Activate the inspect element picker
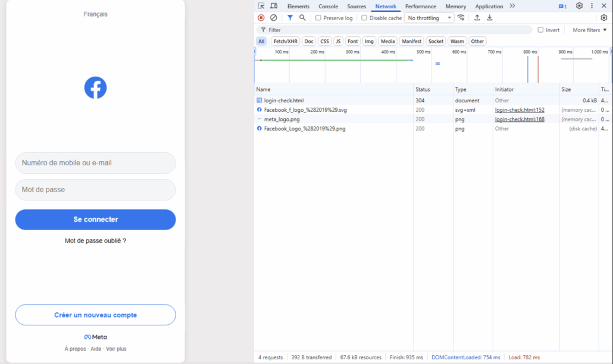Screen dimensions: 613x364 pos(261,6)
